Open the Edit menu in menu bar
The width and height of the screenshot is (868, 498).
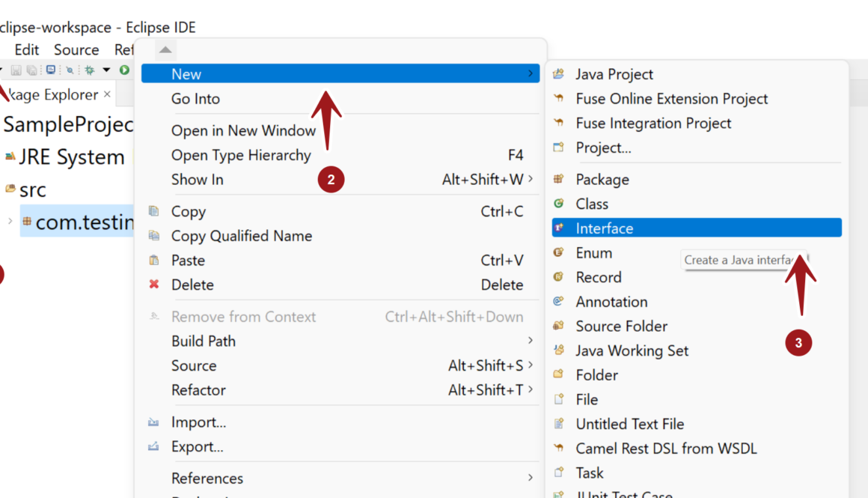(27, 50)
